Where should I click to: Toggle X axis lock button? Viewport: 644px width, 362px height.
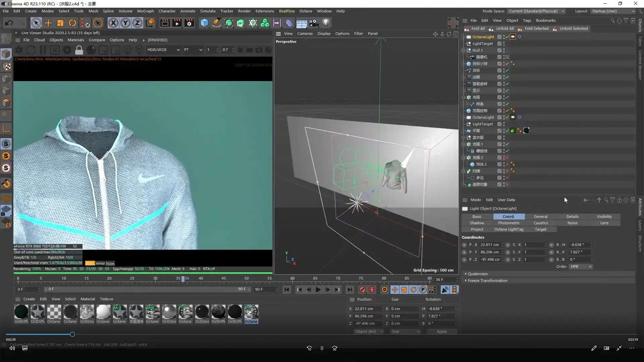pos(113,23)
